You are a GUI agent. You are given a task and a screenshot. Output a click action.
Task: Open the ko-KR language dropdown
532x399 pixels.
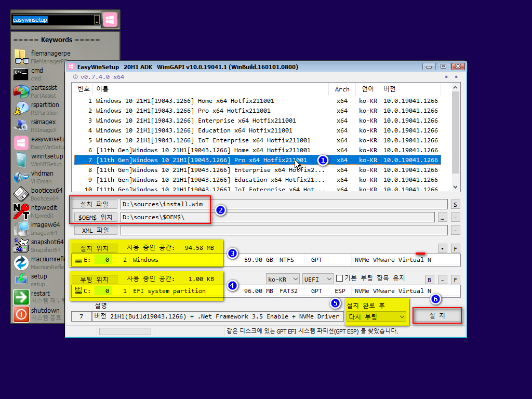(x=282, y=279)
